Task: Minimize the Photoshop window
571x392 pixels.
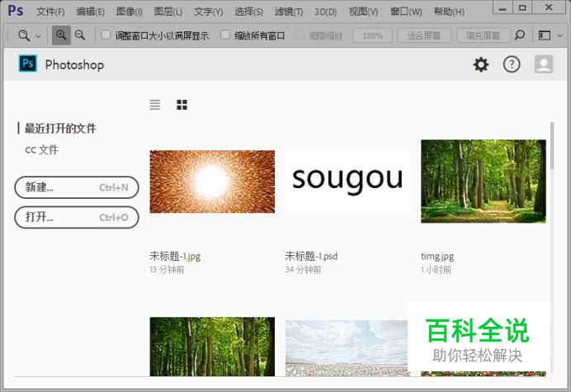Action: tap(503, 7)
